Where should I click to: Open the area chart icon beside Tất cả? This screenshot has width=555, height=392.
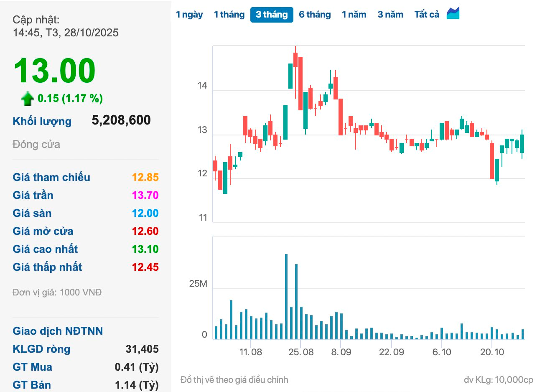(x=453, y=13)
